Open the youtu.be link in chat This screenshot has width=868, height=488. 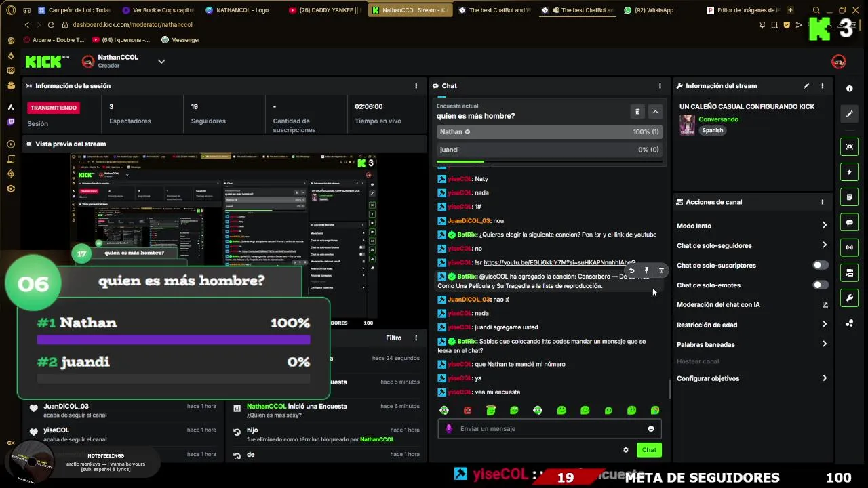coord(559,263)
